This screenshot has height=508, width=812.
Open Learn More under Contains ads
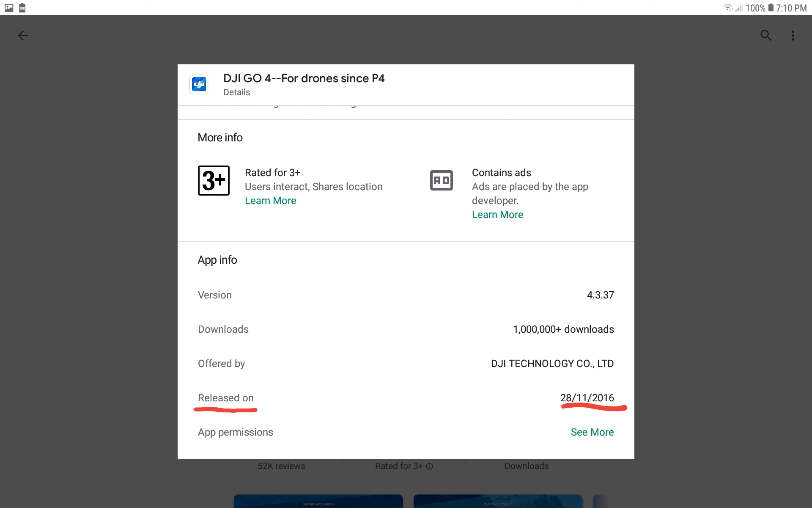point(498,215)
